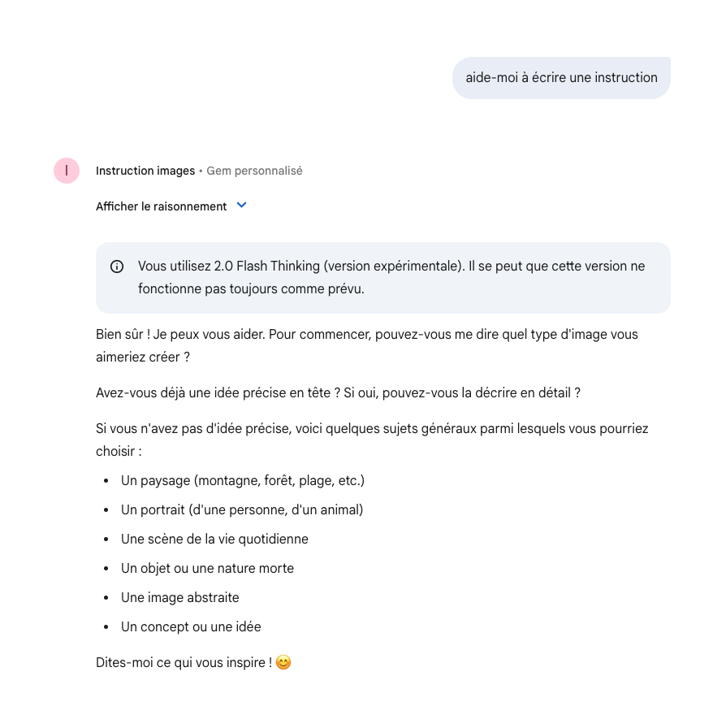The height and width of the screenshot is (728, 713).
Task: Click "Un objet ou une nature morte"
Action: tap(207, 568)
